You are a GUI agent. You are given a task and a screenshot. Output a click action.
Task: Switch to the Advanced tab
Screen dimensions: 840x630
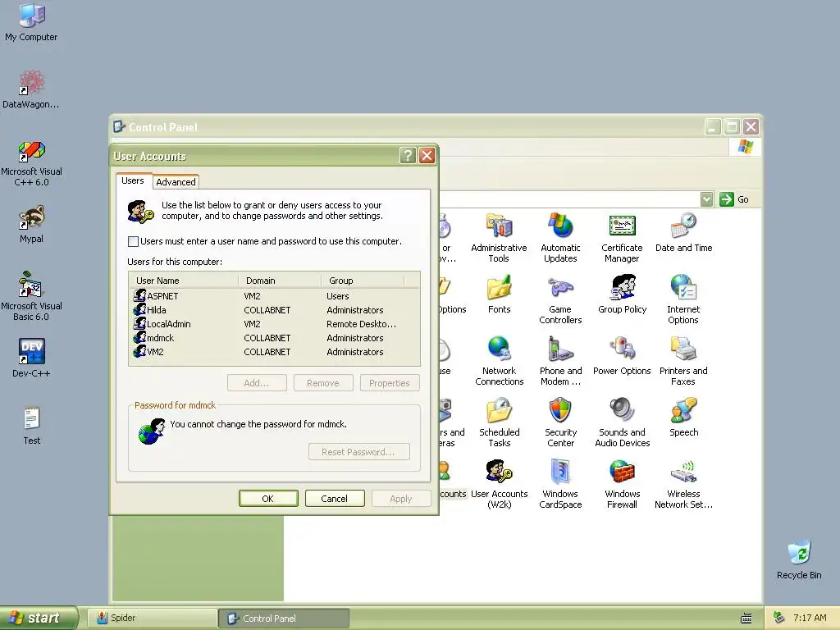pyautogui.click(x=176, y=182)
